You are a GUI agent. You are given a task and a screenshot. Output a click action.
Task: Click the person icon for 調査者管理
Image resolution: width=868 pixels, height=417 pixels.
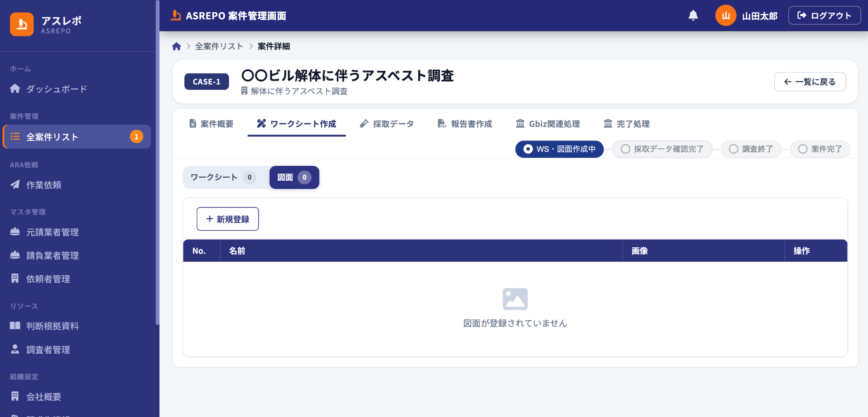click(15, 349)
